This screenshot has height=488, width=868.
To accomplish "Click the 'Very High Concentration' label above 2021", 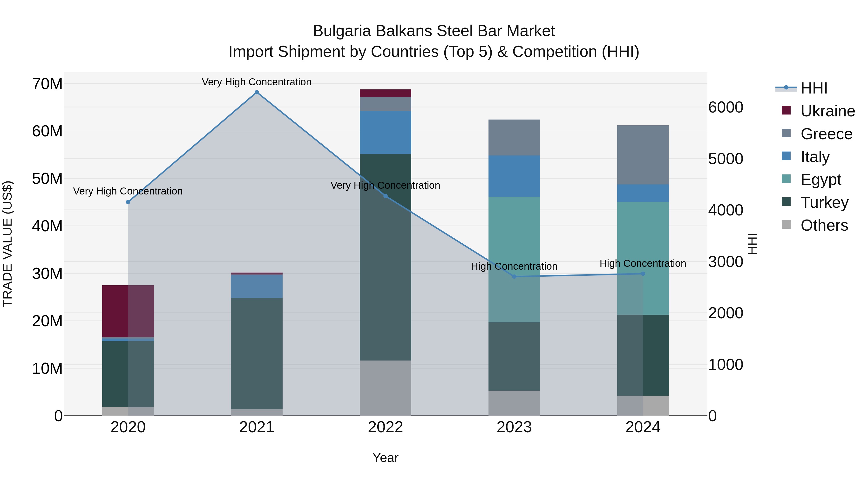I will [x=257, y=82].
